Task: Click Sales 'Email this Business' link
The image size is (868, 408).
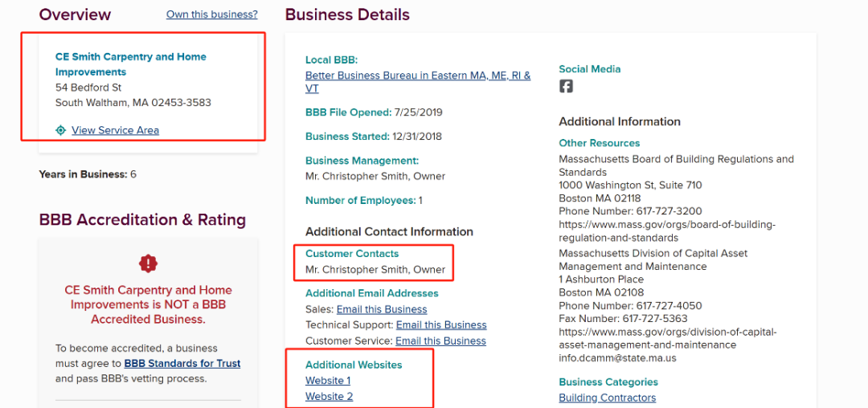Action: pyautogui.click(x=382, y=309)
